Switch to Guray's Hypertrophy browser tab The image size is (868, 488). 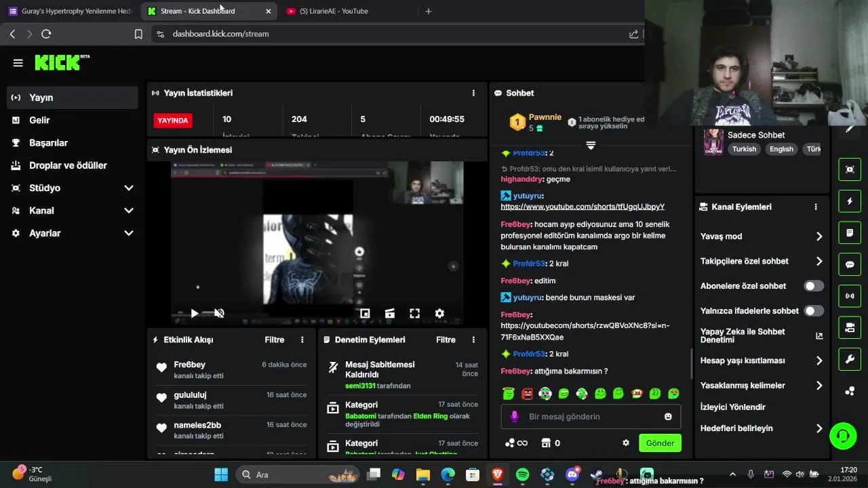[x=71, y=11]
